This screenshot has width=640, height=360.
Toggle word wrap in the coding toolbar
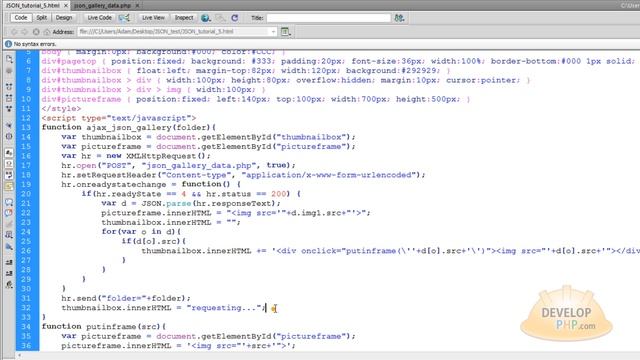click(x=9, y=175)
